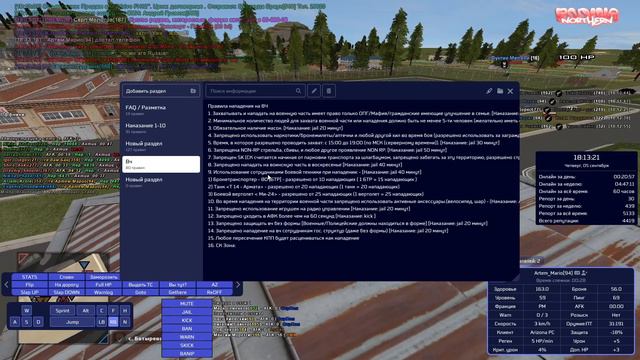Click the S key indicator
The height and width of the screenshot is (360, 640).
(27, 322)
